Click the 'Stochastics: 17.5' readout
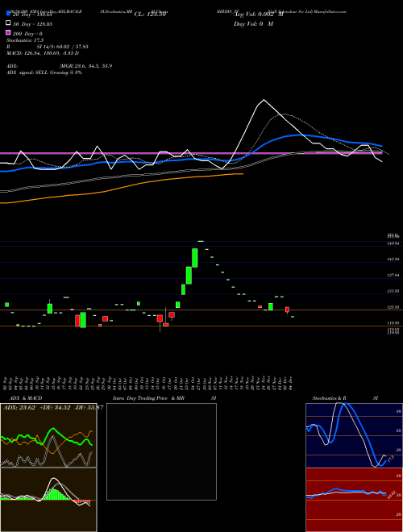This screenshot has width=403, height=532. pyautogui.click(x=25, y=40)
